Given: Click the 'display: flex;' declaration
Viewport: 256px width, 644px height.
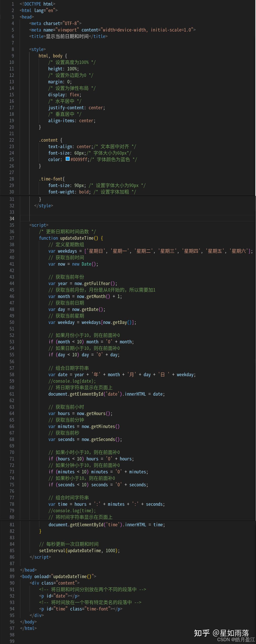Looking at the screenshot, I should coord(65,95).
